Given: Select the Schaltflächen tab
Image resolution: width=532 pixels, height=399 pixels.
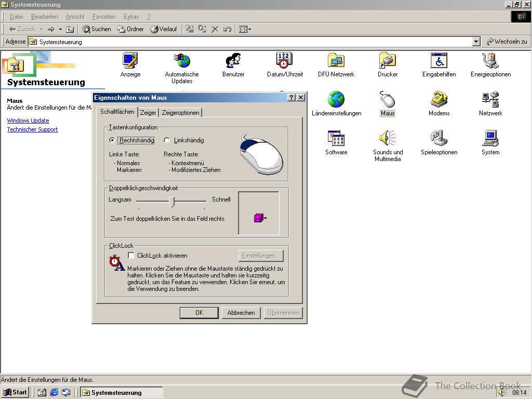Looking at the screenshot, I should coord(117,112).
